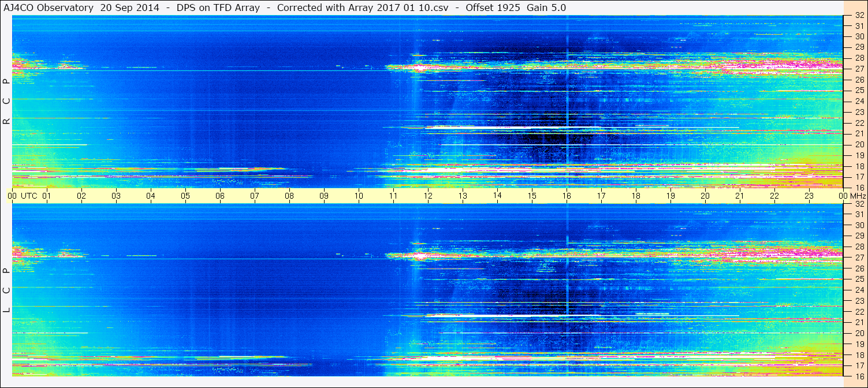Click the 17 MHz label of RCP panel
This screenshot has height=388, width=868.
click(859, 177)
